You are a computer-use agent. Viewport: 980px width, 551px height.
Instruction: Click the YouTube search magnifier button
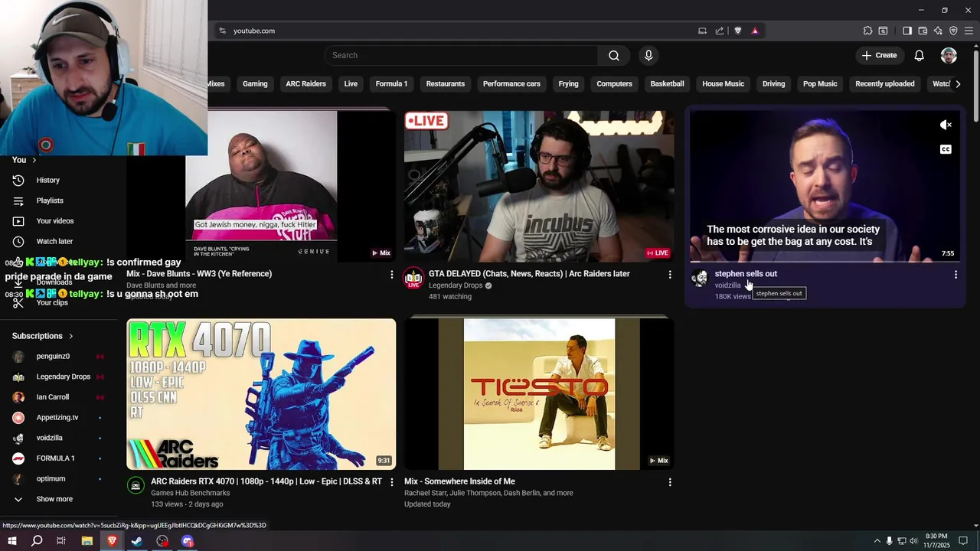pos(614,55)
